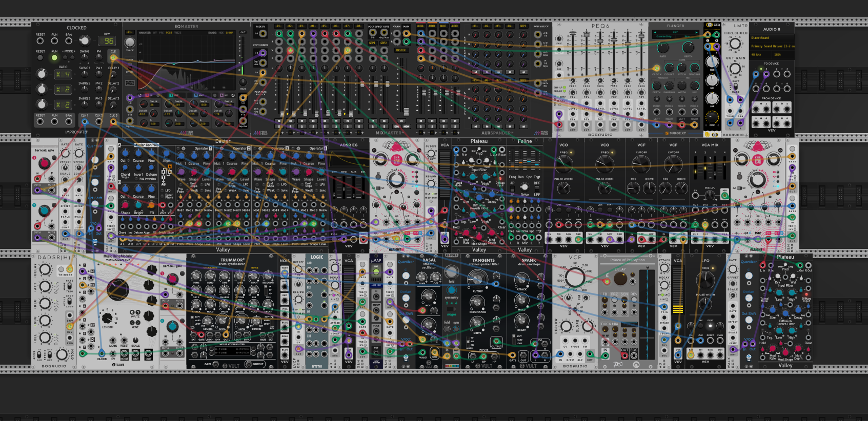The image size is (868, 421).
Task: Toggle the LF band on EQMaster
Action: 146,95
